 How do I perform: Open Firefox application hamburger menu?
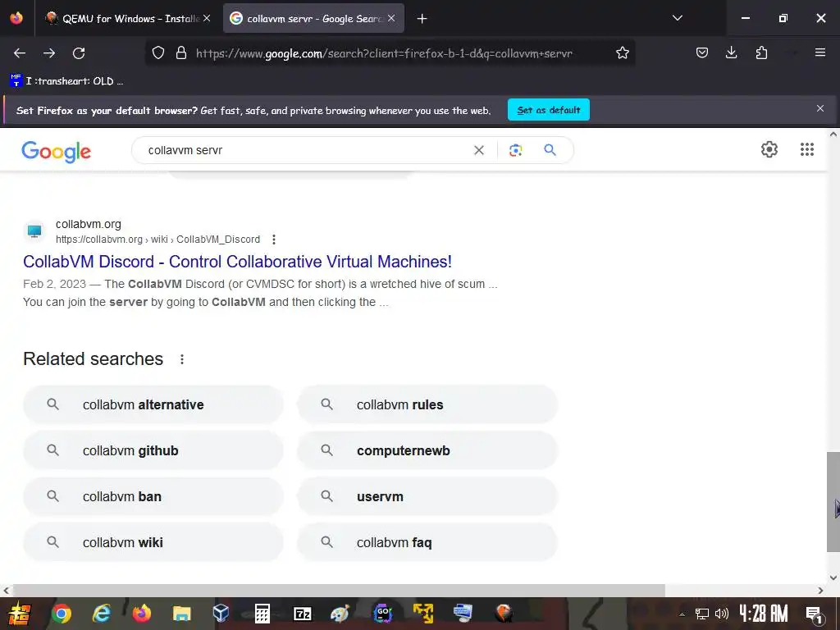(820, 52)
